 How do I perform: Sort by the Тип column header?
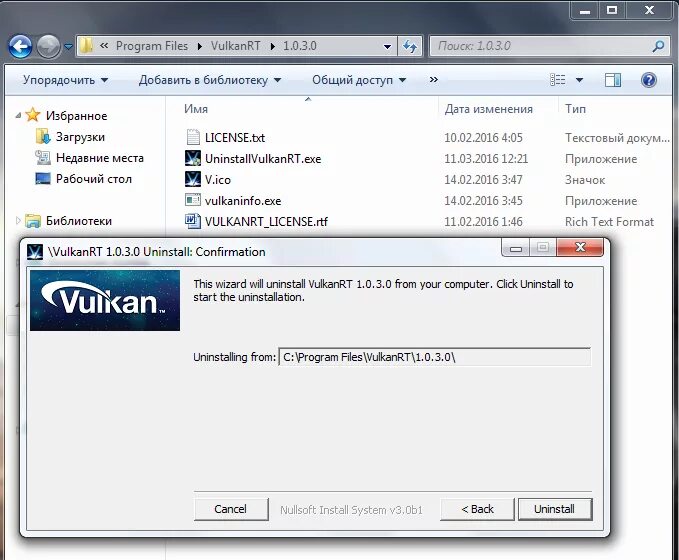576,109
